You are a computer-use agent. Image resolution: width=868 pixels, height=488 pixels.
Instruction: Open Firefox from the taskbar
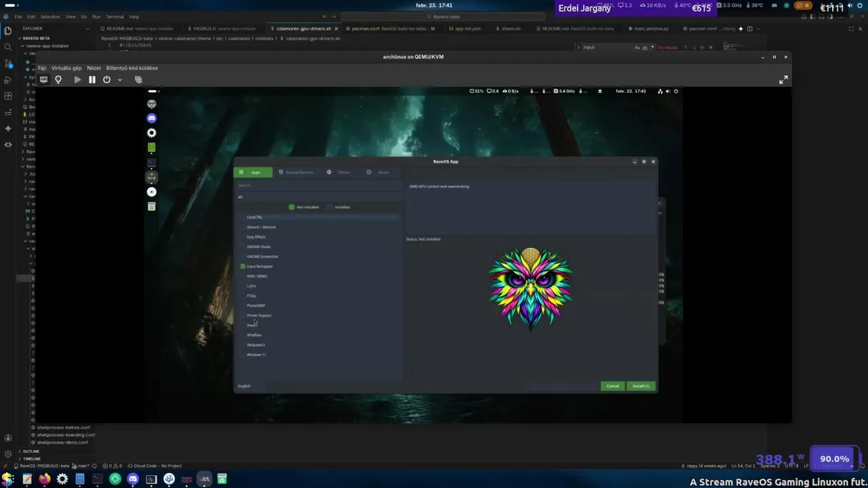44,479
